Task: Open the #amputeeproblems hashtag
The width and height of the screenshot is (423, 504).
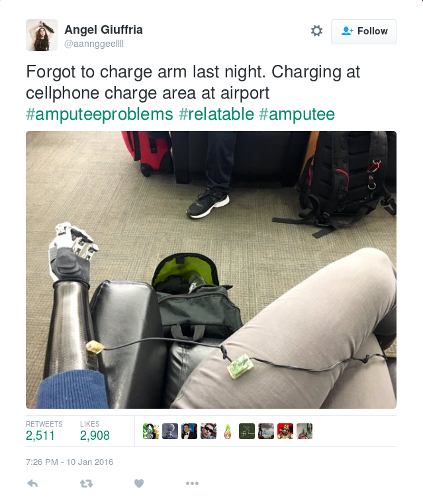Action: click(x=99, y=114)
